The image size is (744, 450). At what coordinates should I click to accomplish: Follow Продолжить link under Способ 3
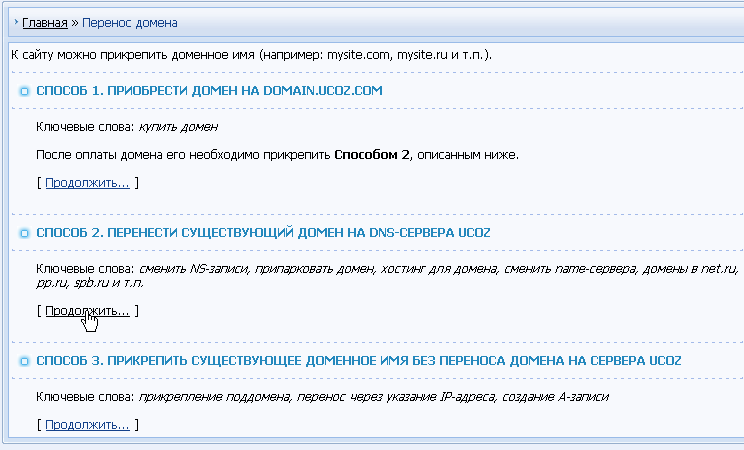[x=87, y=425]
